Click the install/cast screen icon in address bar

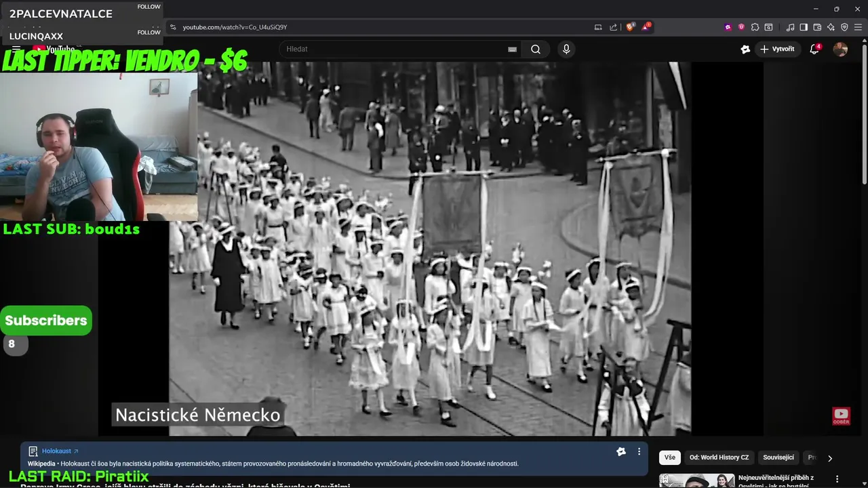598,27
